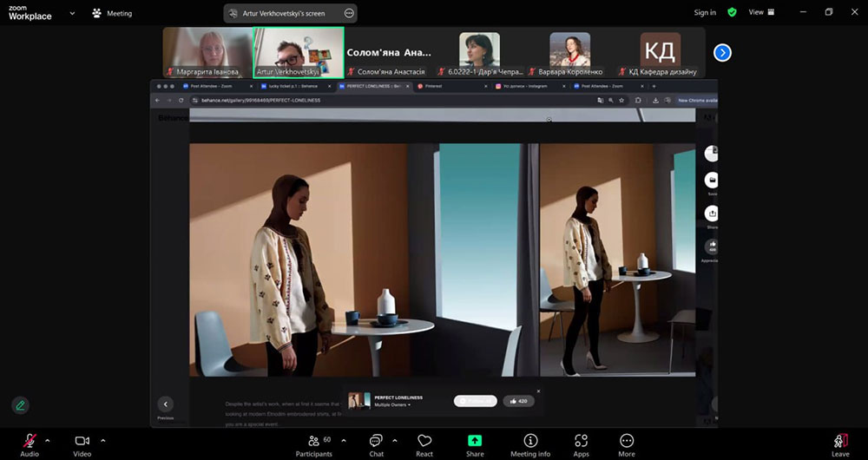Click the green annotate pencil icon
This screenshot has width=868, height=460.
[x=21, y=405]
